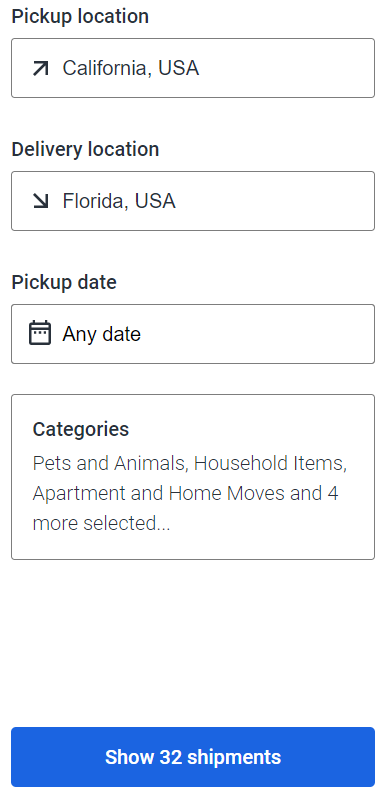The height and width of the screenshot is (798, 387).
Task: Click 'Pets and Animals' in category summary
Action: 108,463
